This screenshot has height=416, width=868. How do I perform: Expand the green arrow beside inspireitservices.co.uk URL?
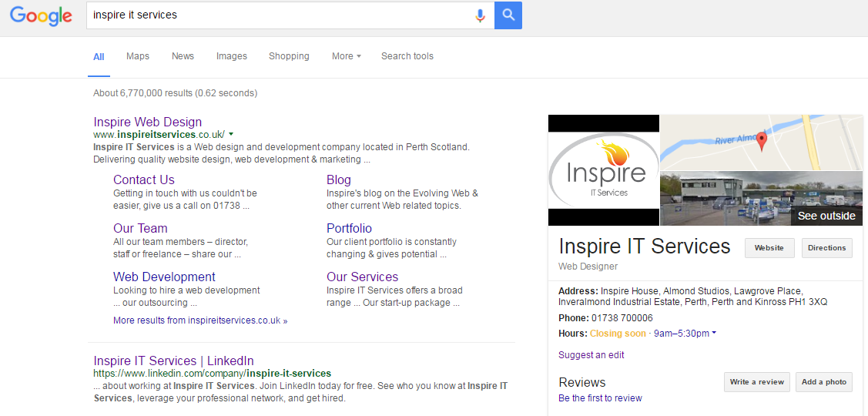coord(231,134)
